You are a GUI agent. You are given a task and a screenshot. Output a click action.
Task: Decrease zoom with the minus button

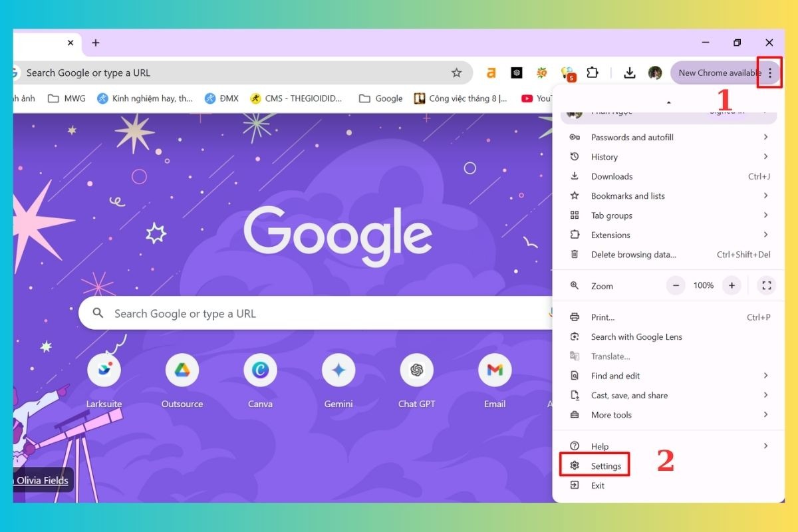tap(676, 285)
